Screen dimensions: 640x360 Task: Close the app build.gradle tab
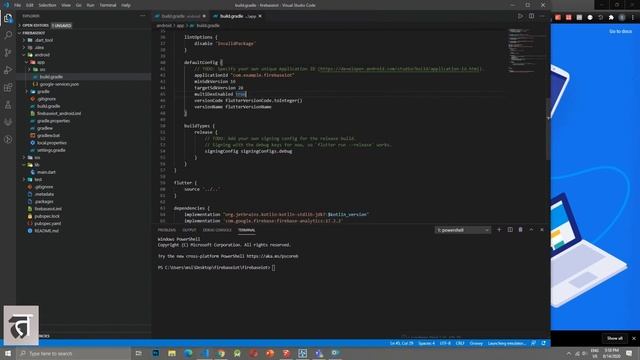click(x=260, y=16)
